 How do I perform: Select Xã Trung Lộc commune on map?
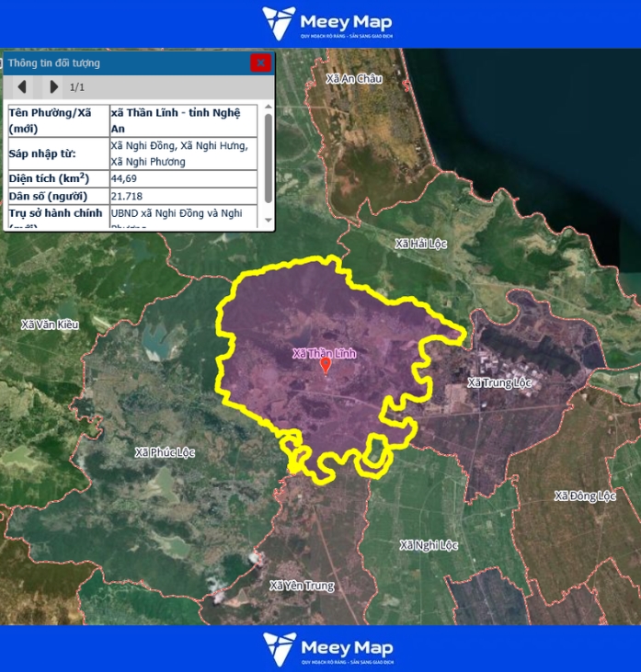click(499, 382)
